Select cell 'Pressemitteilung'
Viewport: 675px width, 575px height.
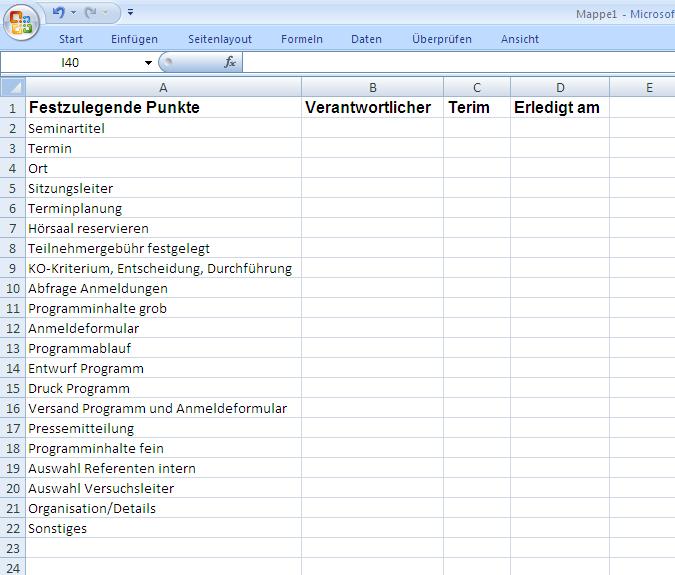click(x=163, y=428)
